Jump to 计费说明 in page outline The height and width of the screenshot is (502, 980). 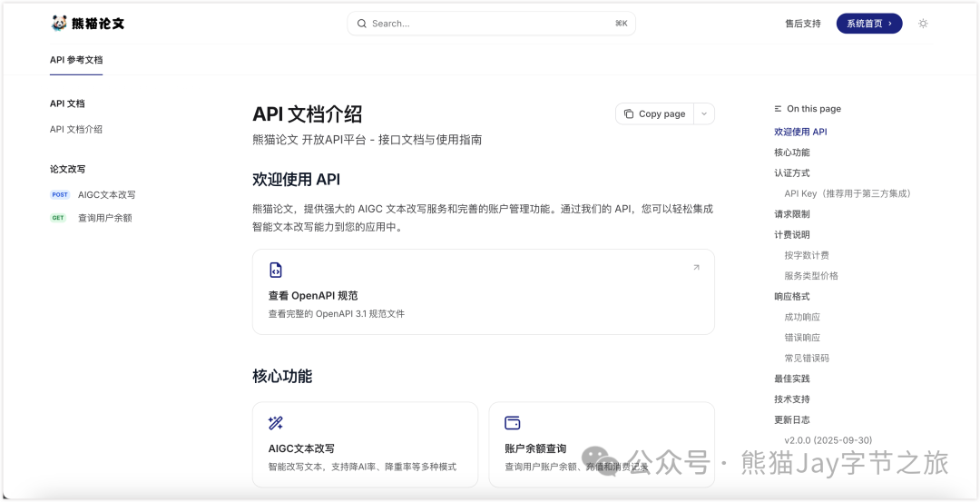click(792, 234)
